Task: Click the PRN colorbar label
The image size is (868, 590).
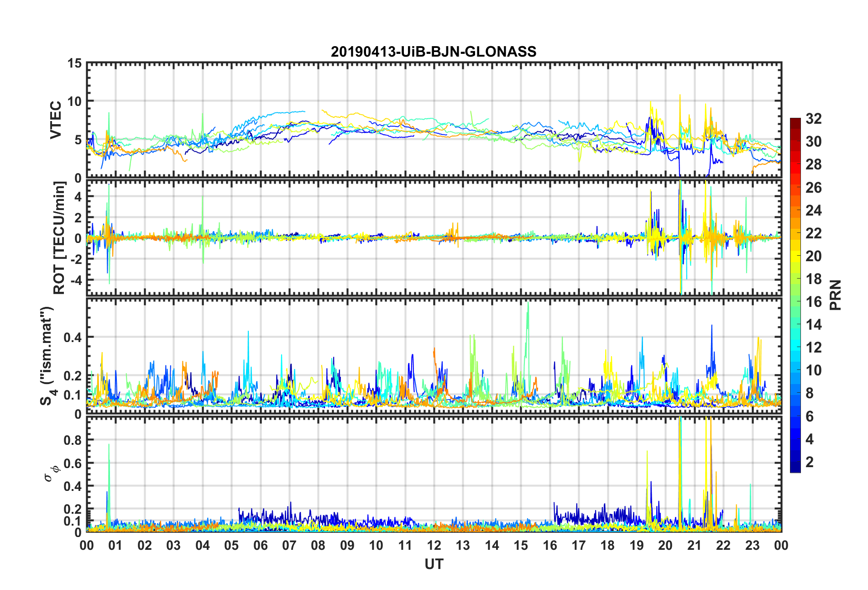Action: tap(836, 295)
